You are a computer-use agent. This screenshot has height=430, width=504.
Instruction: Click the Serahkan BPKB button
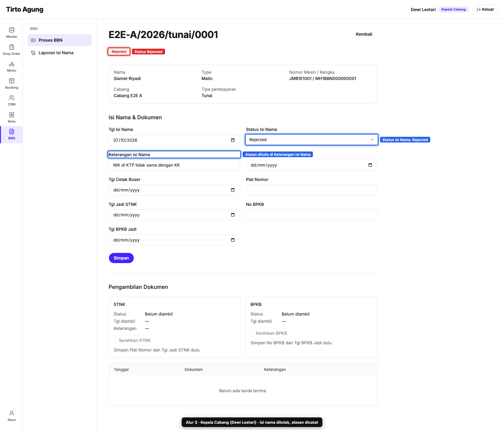pyautogui.click(x=271, y=333)
